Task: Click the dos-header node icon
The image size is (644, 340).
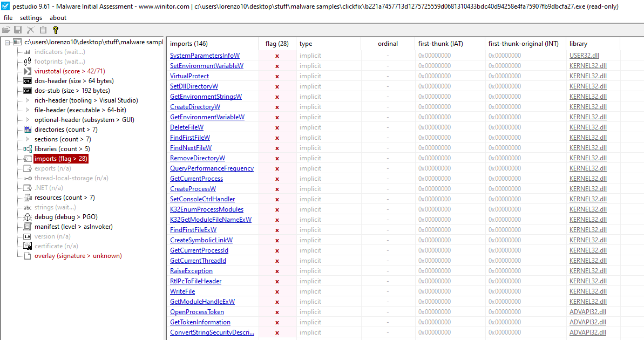Action: tap(28, 81)
